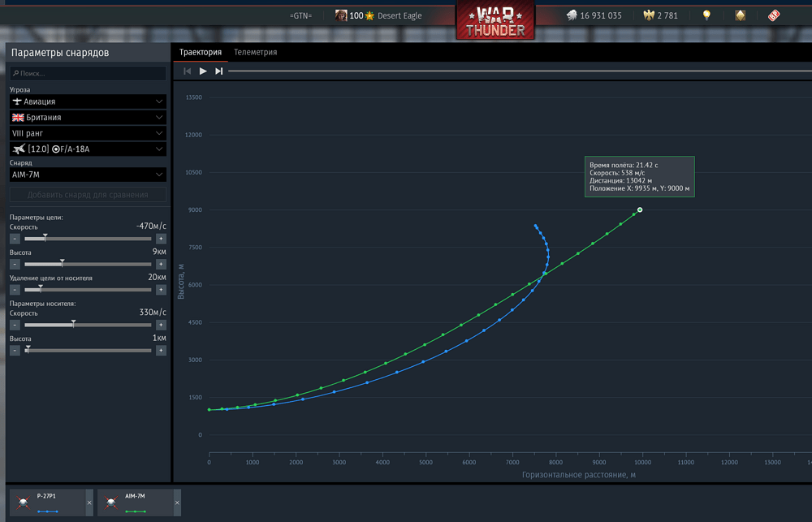Click the target altitude Высота slider
812x522 pixels.
pyautogui.click(x=88, y=264)
